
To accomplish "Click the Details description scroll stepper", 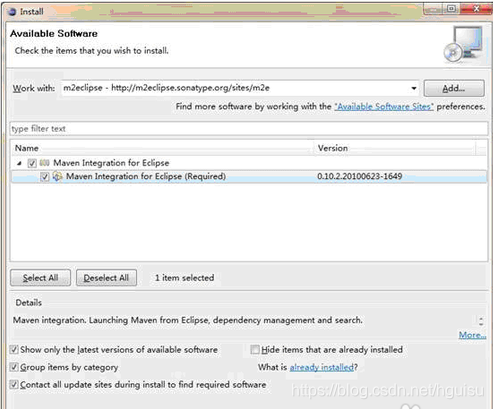I will pyautogui.click(x=481, y=321).
